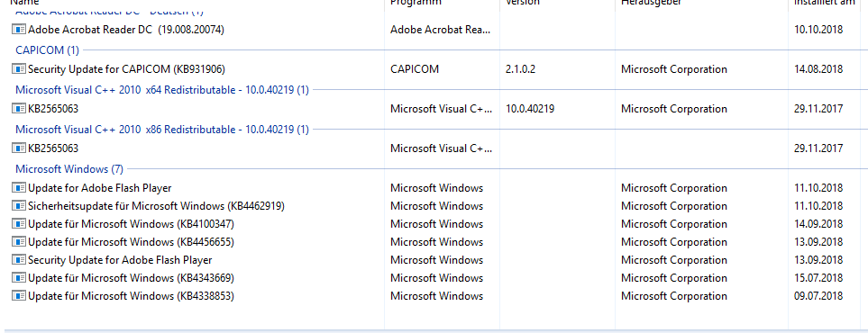
Task: Select the Update für Microsoft Windows (KB4338853) row
Action: [434, 296]
